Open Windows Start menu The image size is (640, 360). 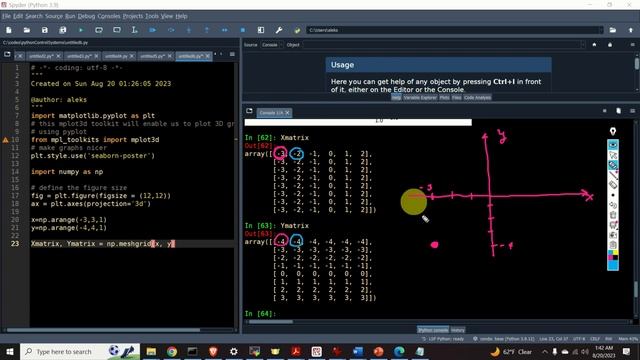tap(9, 351)
